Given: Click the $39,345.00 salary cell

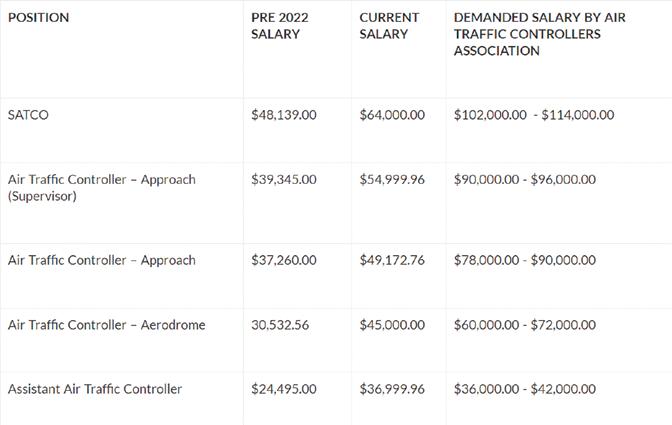Looking at the screenshot, I should tap(283, 180).
